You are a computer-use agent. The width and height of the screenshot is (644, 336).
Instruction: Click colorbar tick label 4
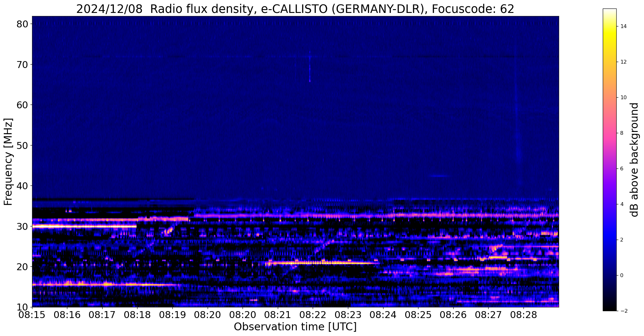pyautogui.click(x=621, y=204)
